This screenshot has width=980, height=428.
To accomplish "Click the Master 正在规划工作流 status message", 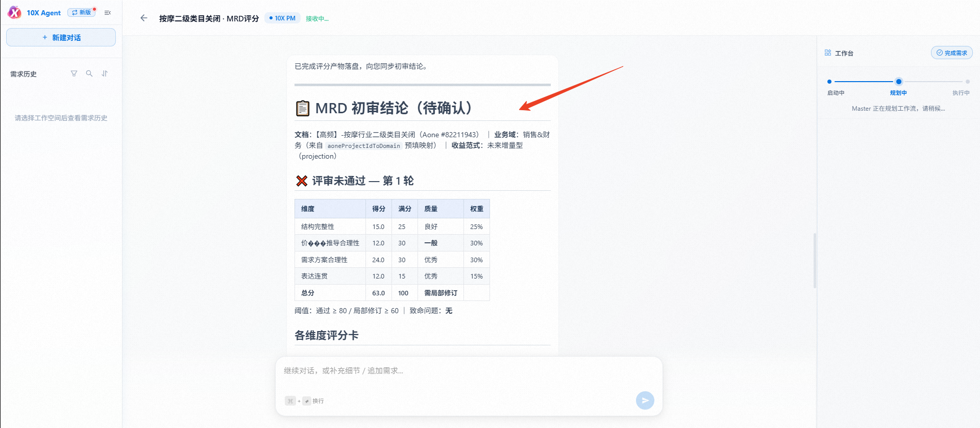I will [898, 108].
